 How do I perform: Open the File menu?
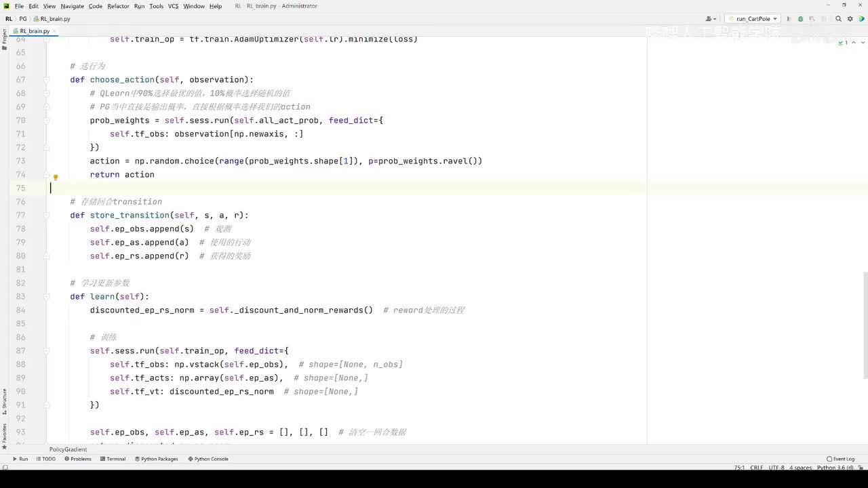tap(19, 6)
